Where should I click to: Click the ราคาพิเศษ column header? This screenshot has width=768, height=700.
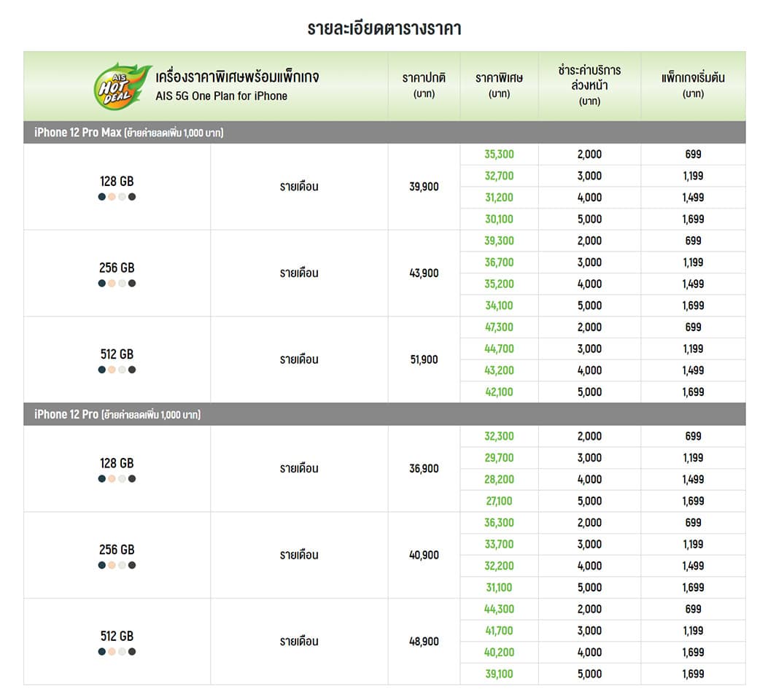pos(499,85)
